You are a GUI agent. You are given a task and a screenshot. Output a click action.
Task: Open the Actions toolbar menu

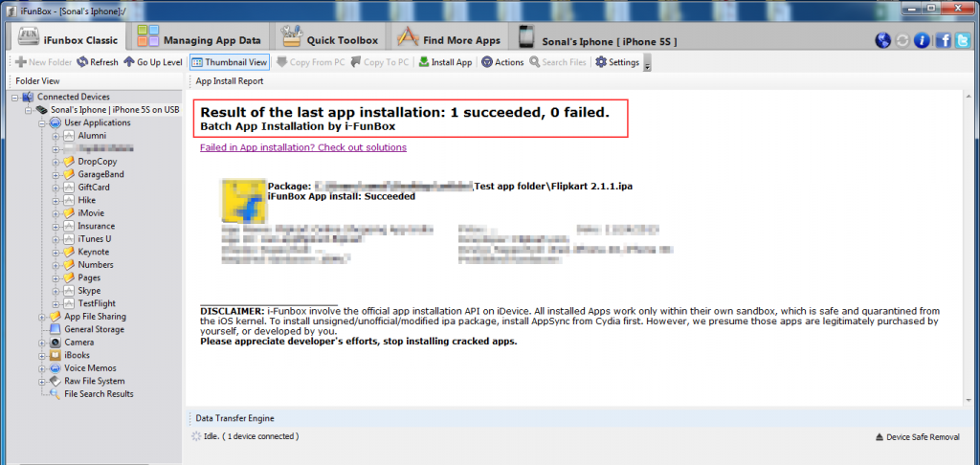click(x=502, y=62)
